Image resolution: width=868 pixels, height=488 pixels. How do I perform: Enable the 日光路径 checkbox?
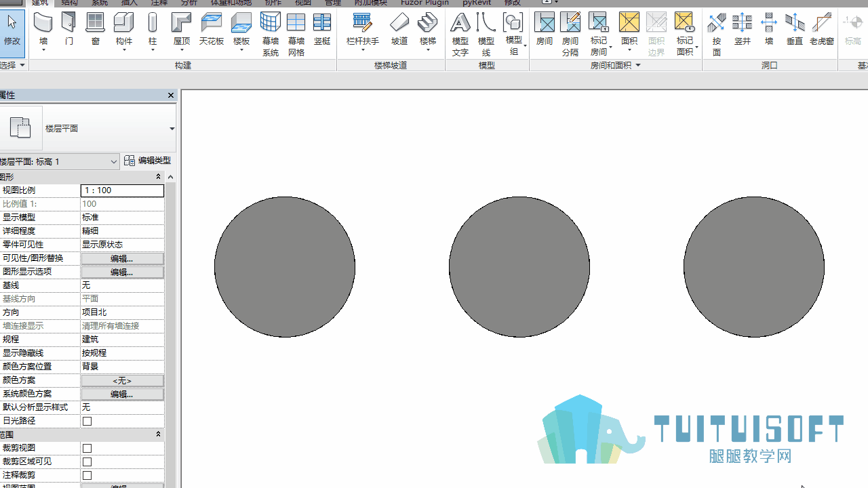[x=87, y=421]
